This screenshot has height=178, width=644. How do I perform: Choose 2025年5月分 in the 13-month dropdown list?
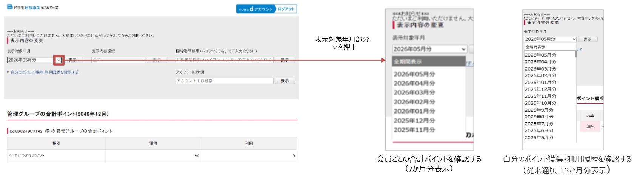[539, 138]
